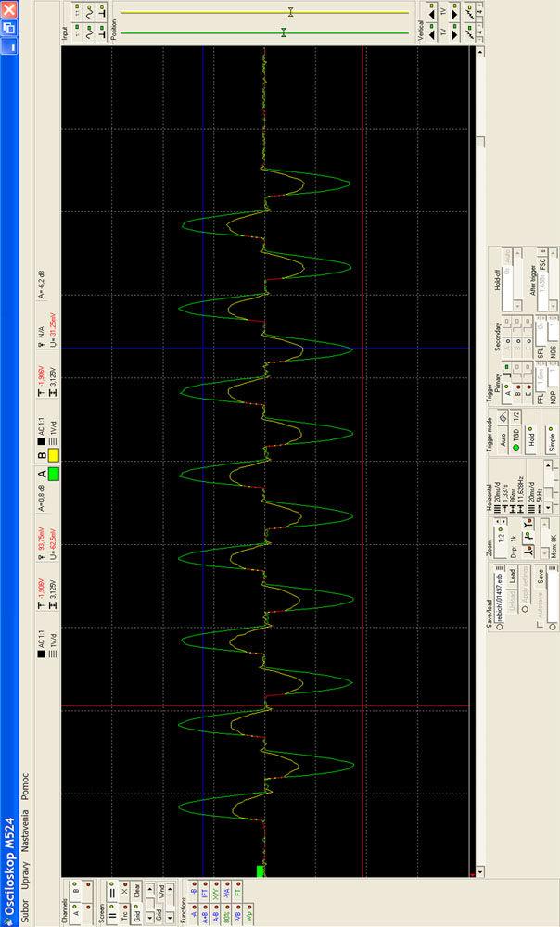560x927 pixels.
Task: Click the Wnd scroll left arrow
Action: 171,917
